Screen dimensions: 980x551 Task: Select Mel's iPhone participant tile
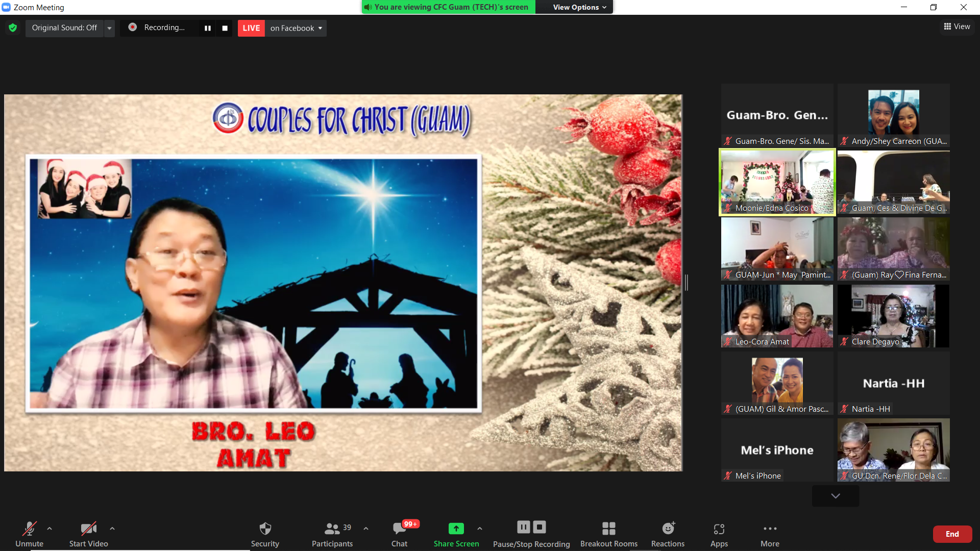point(777,450)
